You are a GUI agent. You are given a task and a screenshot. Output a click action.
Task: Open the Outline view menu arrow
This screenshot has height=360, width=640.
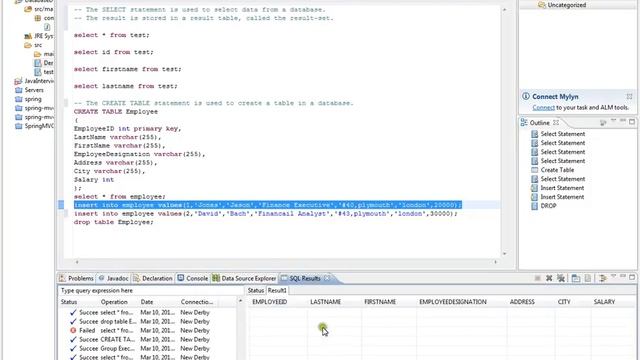click(x=613, y=121)
